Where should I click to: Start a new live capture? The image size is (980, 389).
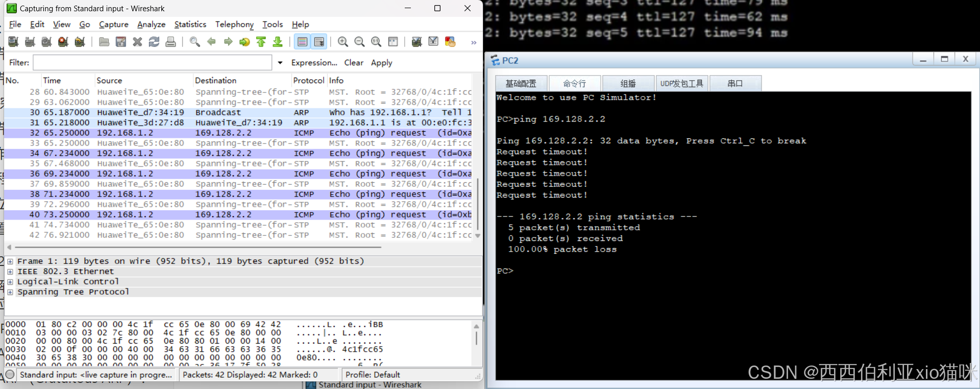point(46,42)
